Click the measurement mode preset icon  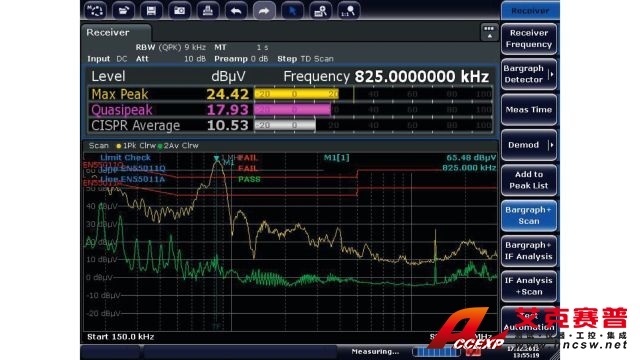click(95, 11)
